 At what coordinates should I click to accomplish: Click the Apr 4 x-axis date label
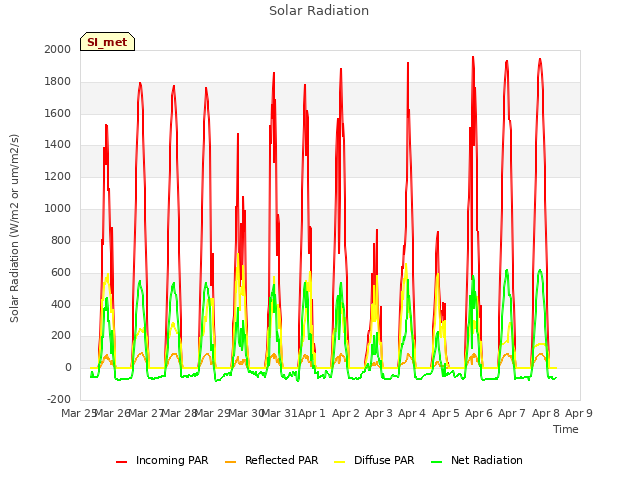pyautogui.click(x=412, y=413)
